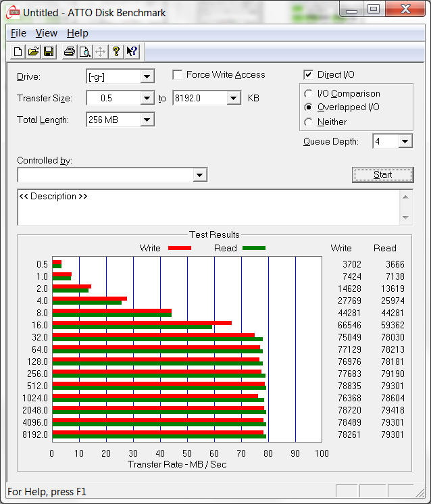This screenshot has width=431, height=504.
Task: Click the New file toolbar icon
Action: (x=18, y=51)
